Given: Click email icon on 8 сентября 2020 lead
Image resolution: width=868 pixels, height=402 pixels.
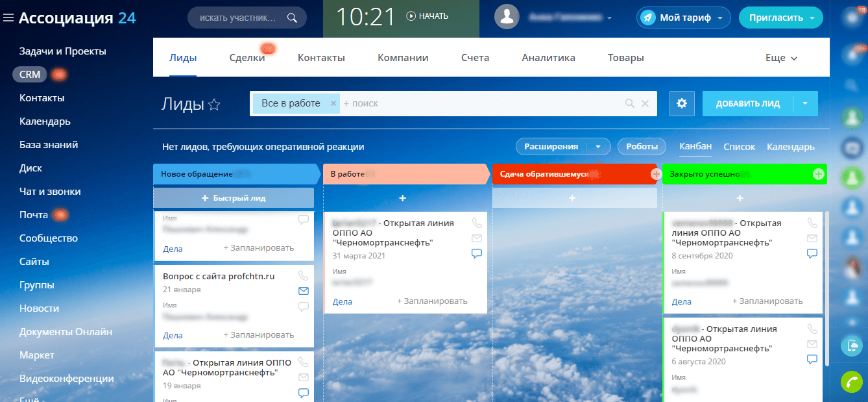Looking at the screenshot, I should pos(812,238).
